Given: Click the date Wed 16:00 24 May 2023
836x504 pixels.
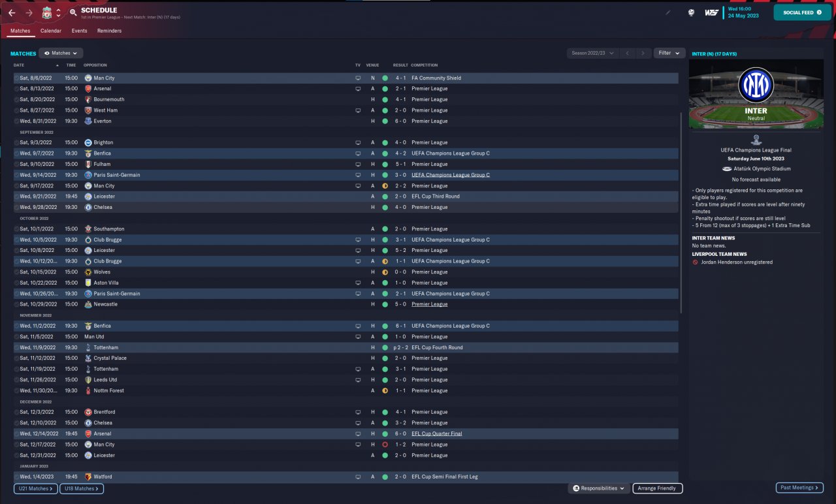Looking at the screenshot, I should 745,12.
